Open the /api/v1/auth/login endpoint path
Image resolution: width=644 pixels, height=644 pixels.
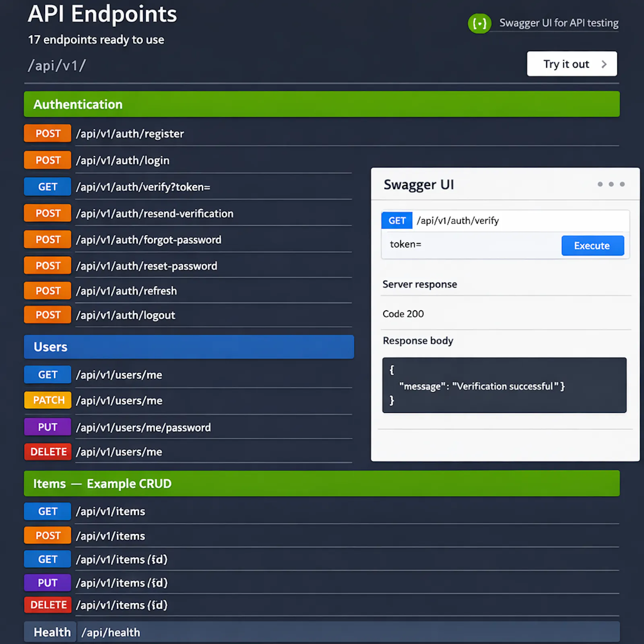[x=123, y=161]
